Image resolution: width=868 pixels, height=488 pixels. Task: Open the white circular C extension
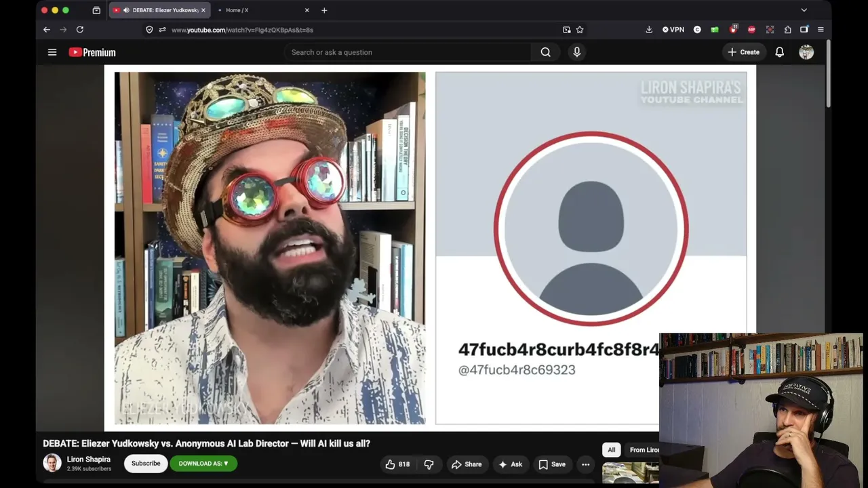(x=697, y=30)
